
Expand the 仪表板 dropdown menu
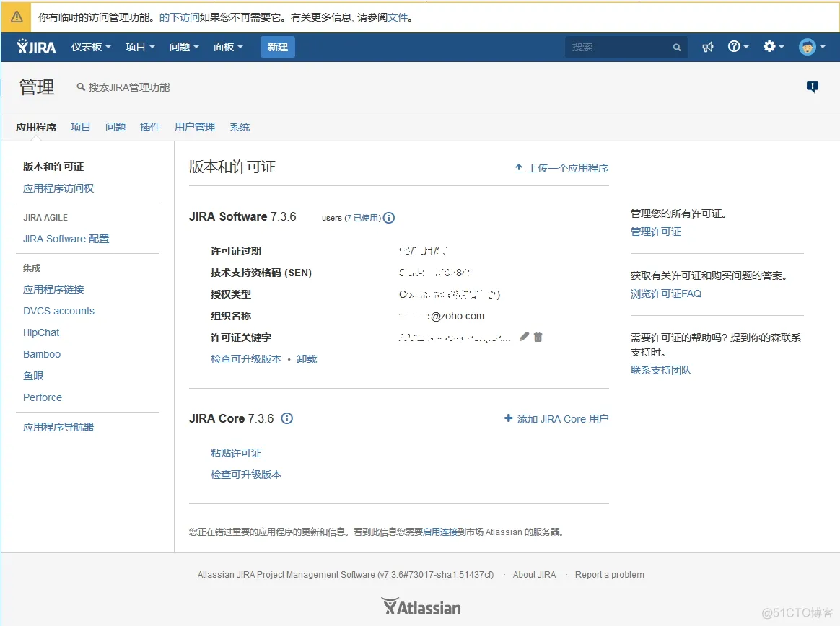tap(91, 47)
